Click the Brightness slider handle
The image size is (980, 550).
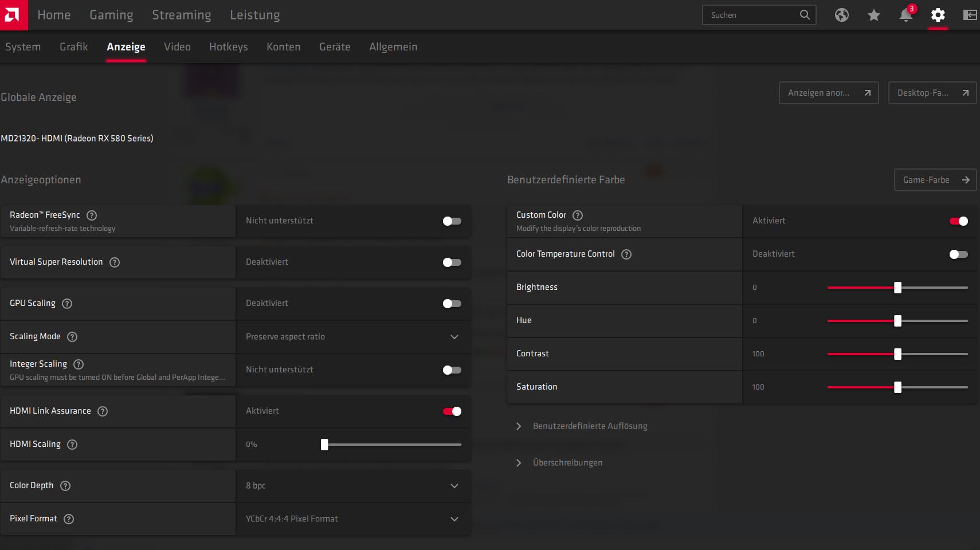click(898, 288)
